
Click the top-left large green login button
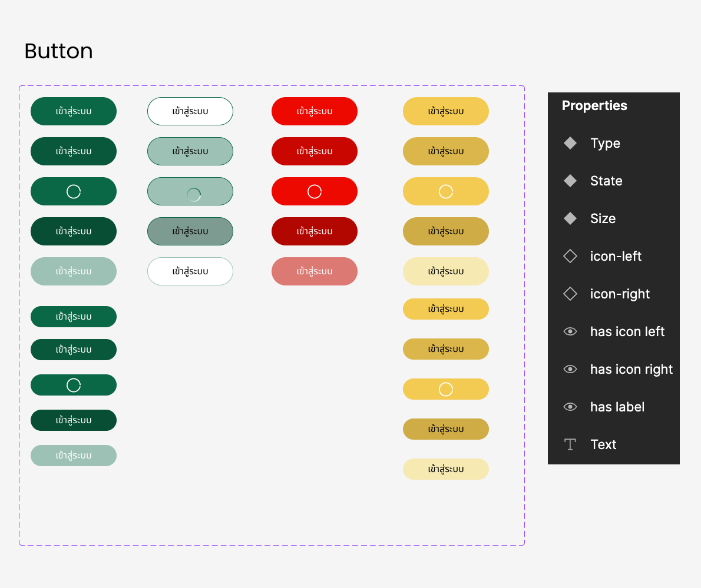coord(74,111)
